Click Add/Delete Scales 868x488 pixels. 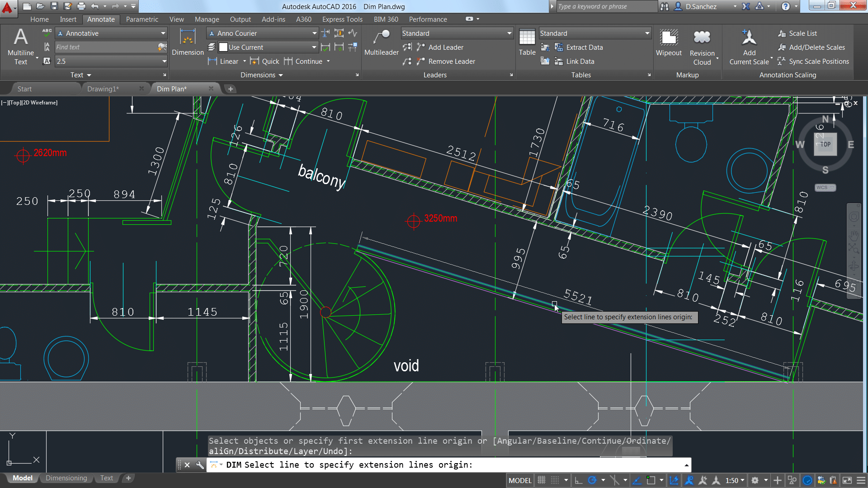point(811,47)
